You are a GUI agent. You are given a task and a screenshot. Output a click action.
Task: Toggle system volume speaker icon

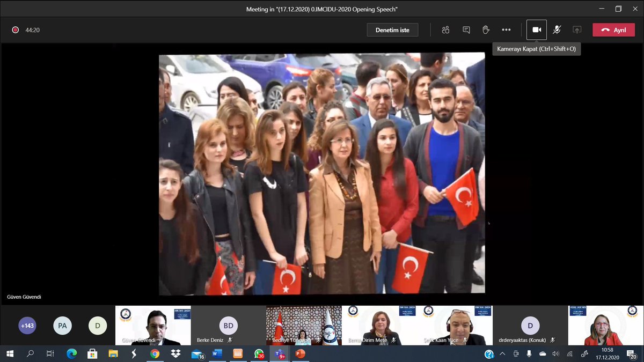[x=555, y=354]
